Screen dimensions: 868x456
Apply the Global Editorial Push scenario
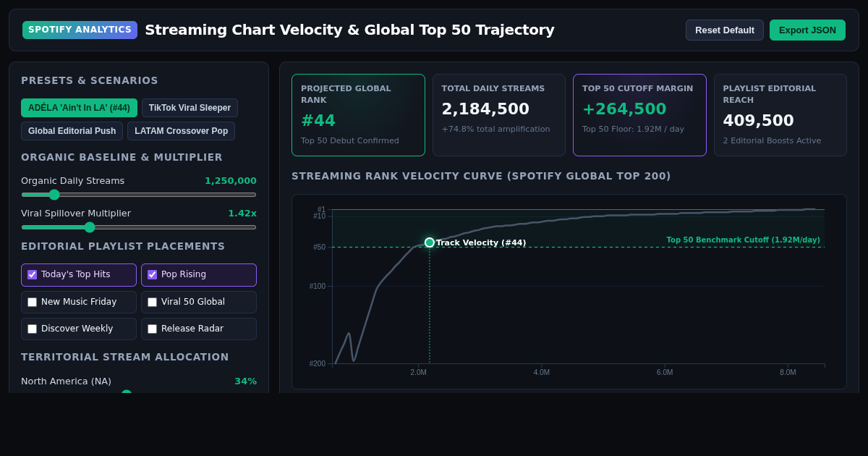pos(72,131)
